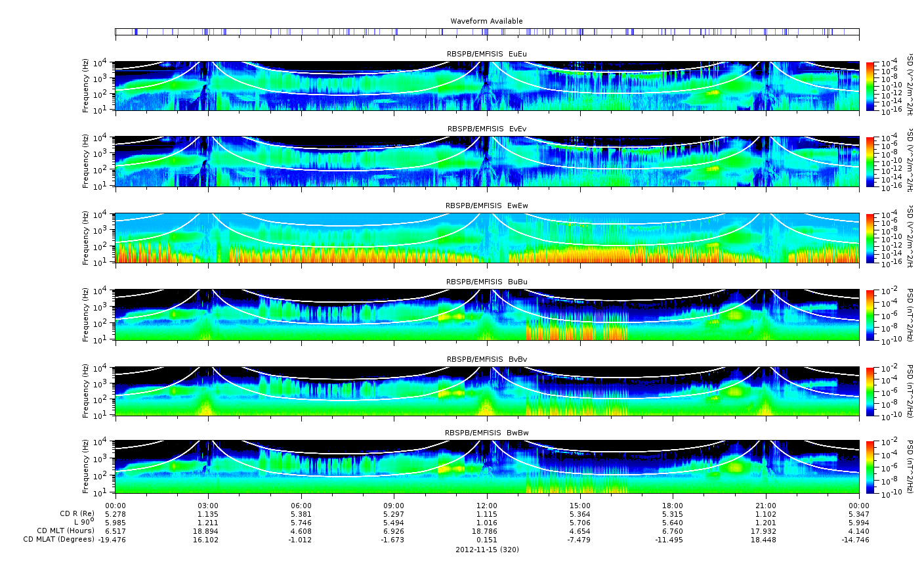
Task: Click the MLAT value 0.151
Action: [487, 540]
